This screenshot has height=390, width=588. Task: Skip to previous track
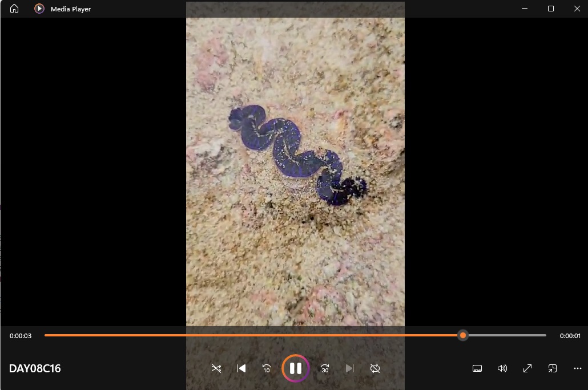(x=241, y=368)
